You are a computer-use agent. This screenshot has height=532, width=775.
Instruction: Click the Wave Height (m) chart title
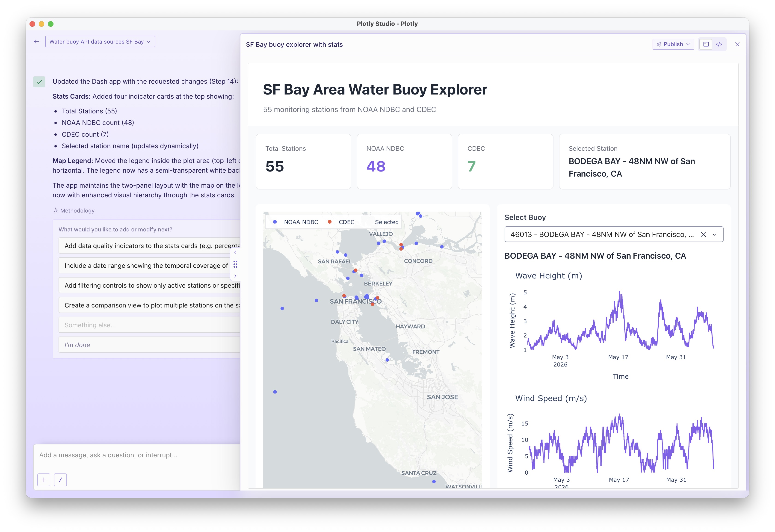click(549, 276)
